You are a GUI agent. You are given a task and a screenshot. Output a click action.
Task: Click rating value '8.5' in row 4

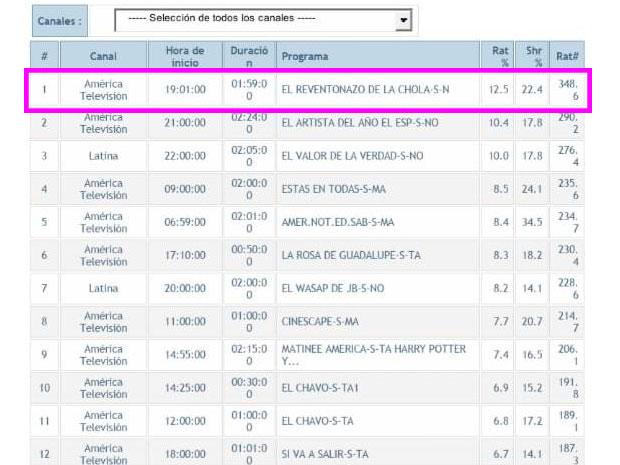501,189
